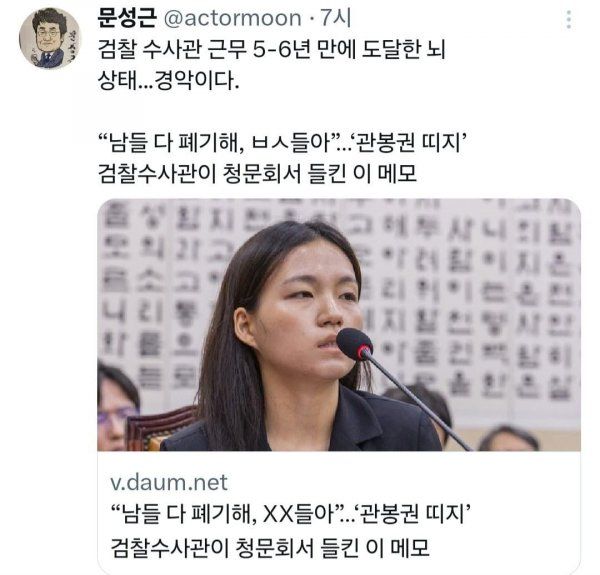
Task: Click the microphone in the preview photo
Action: point(354,344)
